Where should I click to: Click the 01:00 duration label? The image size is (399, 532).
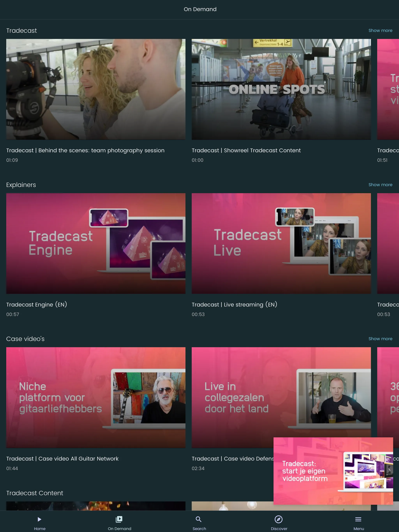coord(197,160)
